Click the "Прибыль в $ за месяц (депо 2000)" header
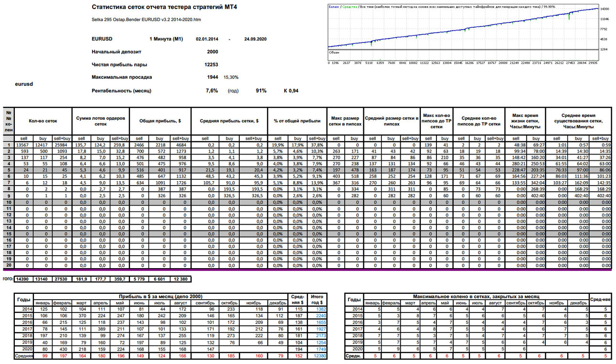The width and height of the screenshot is (616, 364). coord(161,296)
